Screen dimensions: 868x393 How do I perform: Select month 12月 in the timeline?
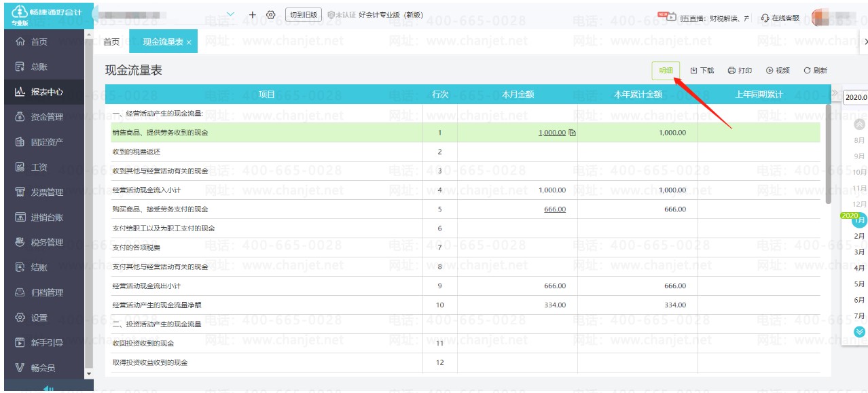pyautogui.click(x=860, y=204)
